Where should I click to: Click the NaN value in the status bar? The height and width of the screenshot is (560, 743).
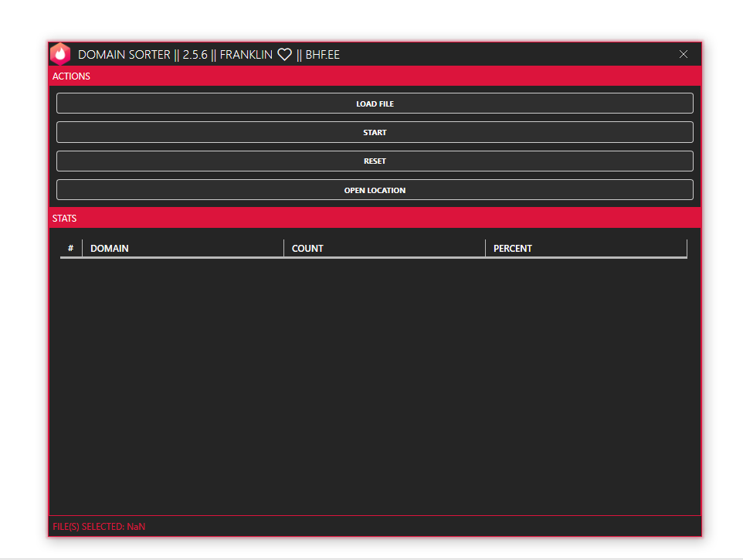[134, 526]
